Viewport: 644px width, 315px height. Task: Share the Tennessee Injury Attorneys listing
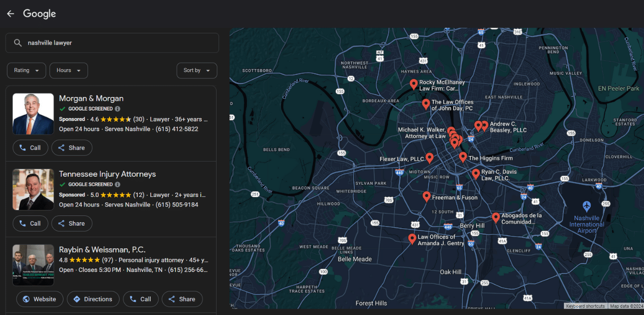pos(72,223)
